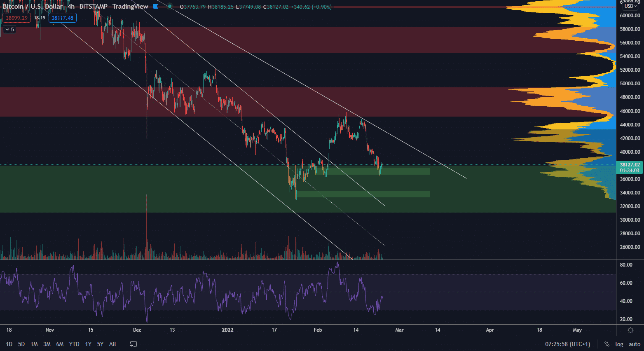Click the green market status dot
This screenshot has height=351, width=644.
coord(169,7)
